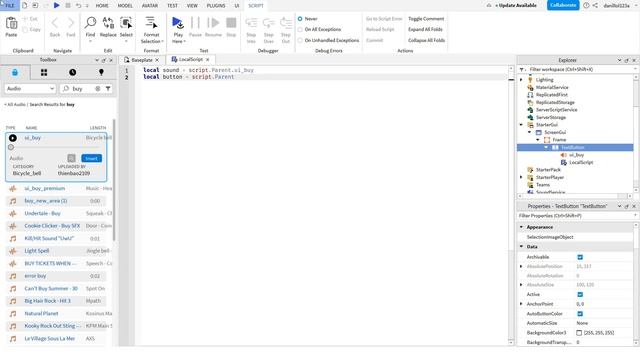Collapse the StarterGui tree node
This screenshot has height=360, width=640.
[521, 125]
